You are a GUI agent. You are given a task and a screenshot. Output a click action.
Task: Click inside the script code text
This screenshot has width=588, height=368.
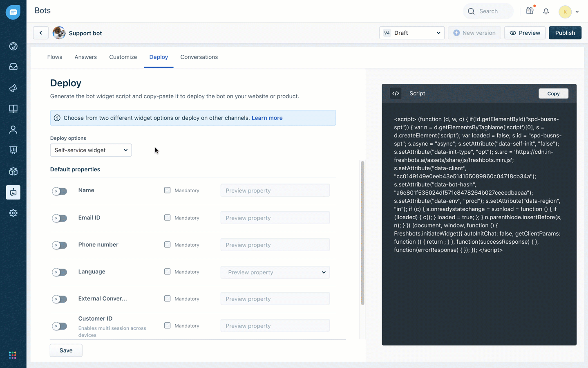[478, 184]
